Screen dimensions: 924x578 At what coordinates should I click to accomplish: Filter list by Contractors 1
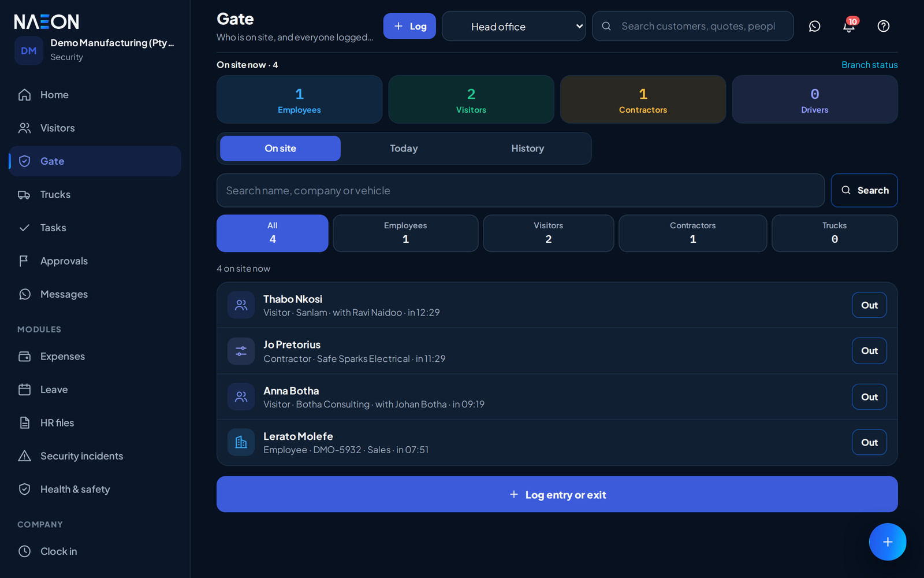click(x=692, y=234)
